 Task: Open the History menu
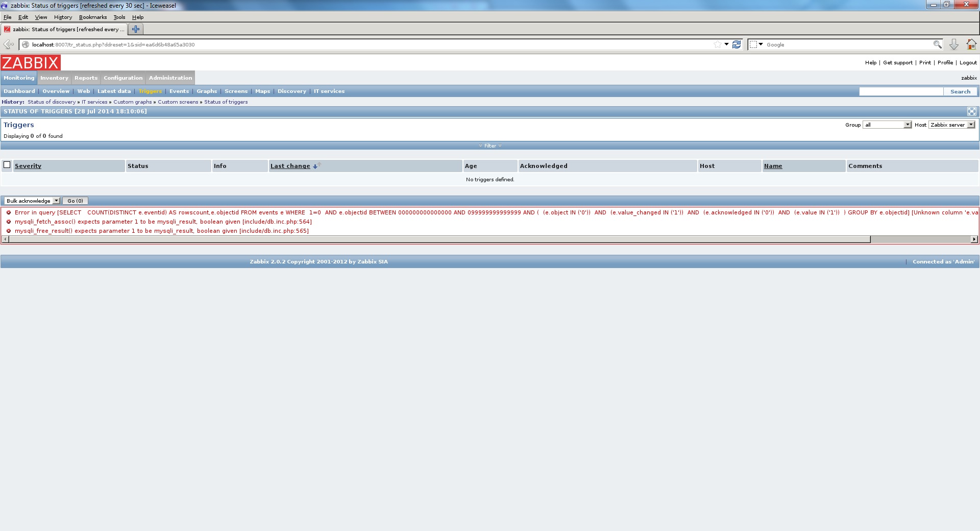pos(63,17)
